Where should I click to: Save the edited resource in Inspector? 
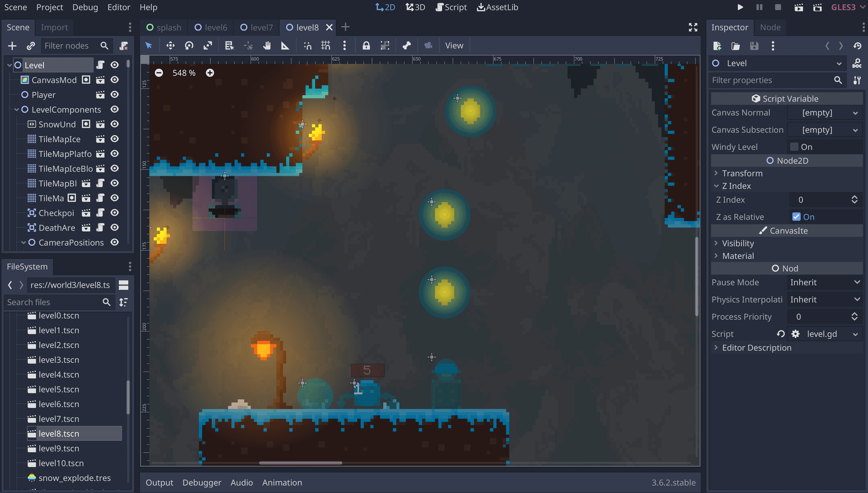[x=754, y=46]
